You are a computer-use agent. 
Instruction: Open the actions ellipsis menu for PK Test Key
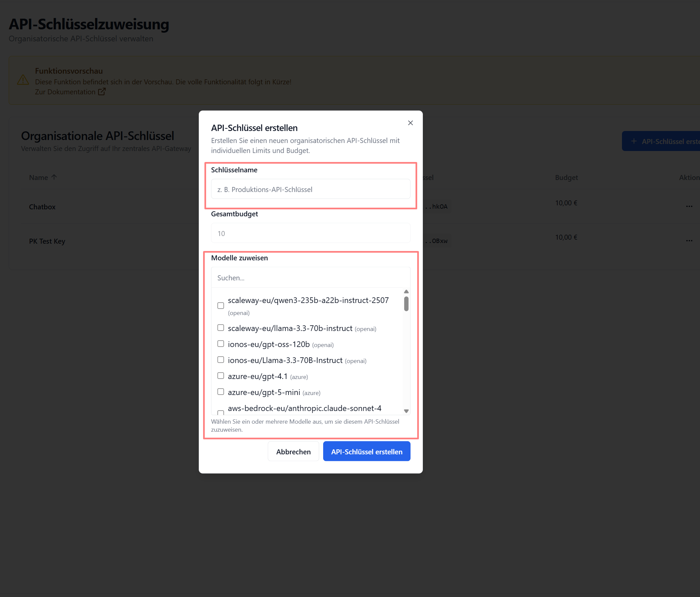coord(689,240)
